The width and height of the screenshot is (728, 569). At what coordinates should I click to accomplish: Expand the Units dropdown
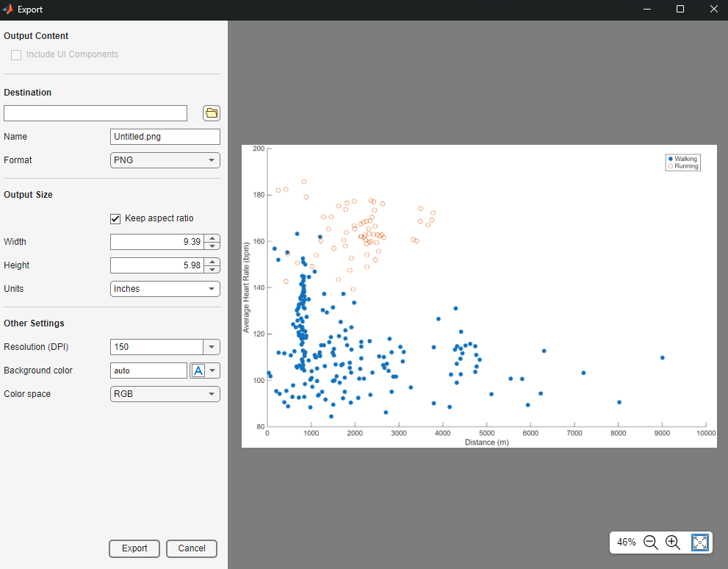(x=165, y=289)
